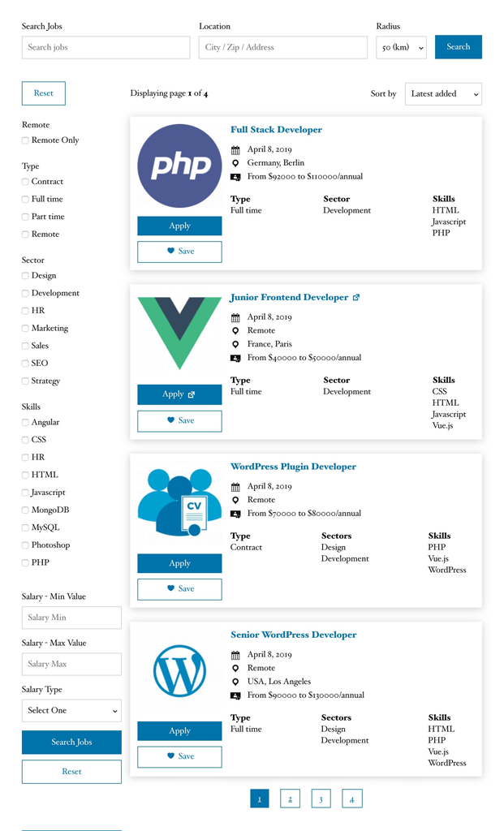Viewport: 504px width, 831px height.
Task: Click inside the Salary Min input field
Action: click(x=71, y=618)
